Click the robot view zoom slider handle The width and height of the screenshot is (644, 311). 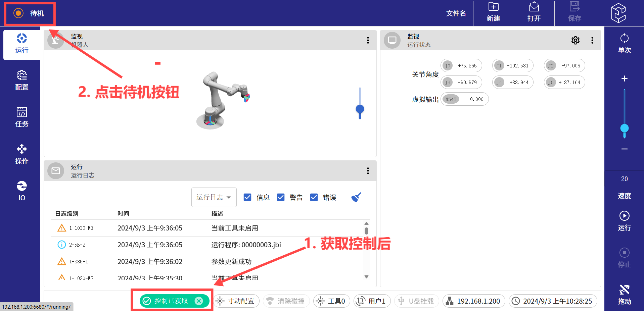[360, 109]
